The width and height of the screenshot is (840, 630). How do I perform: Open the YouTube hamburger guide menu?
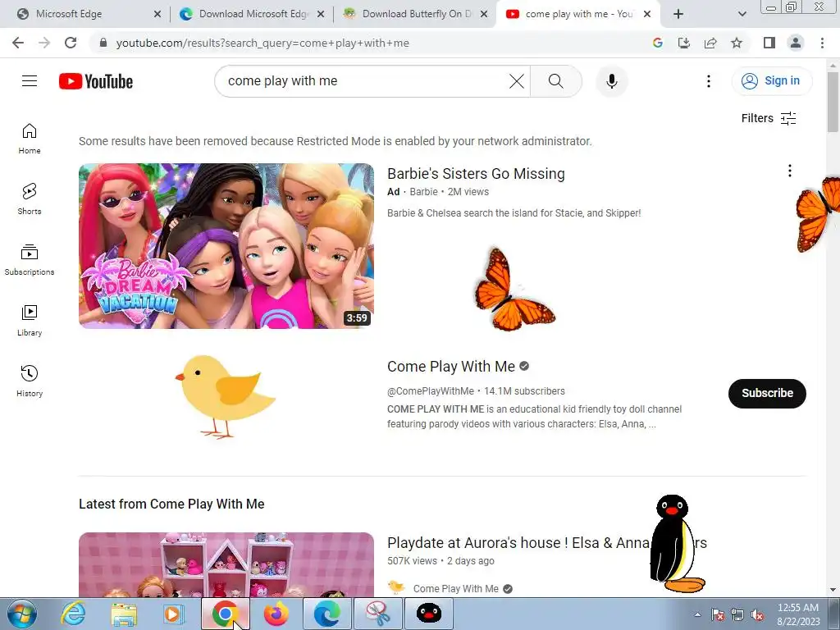point(30,81)
